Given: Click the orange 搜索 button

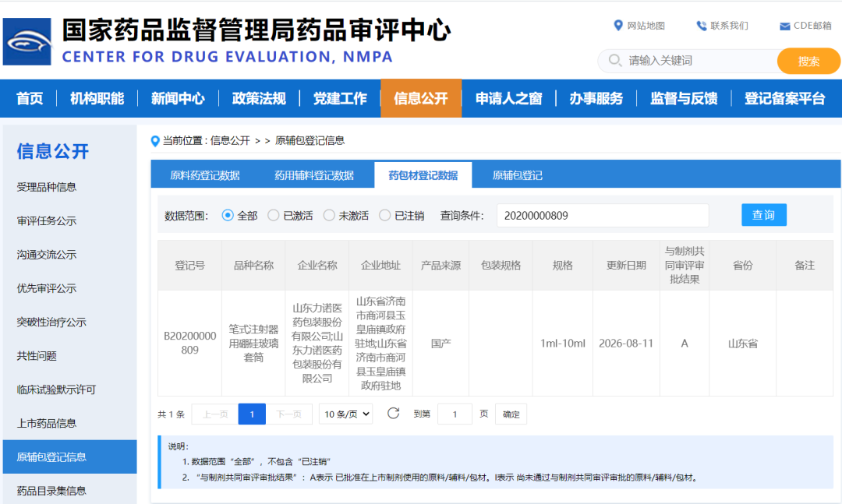Looking at the screenshot, I should click(808, 61).
